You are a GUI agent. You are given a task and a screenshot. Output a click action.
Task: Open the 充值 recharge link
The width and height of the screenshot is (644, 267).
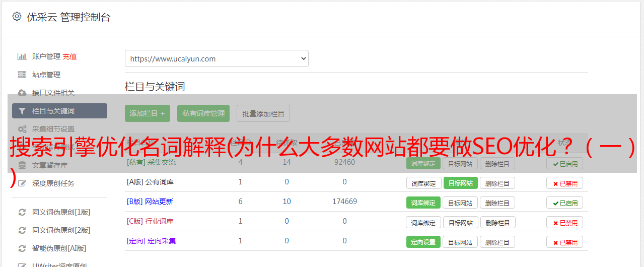(69, 56)
